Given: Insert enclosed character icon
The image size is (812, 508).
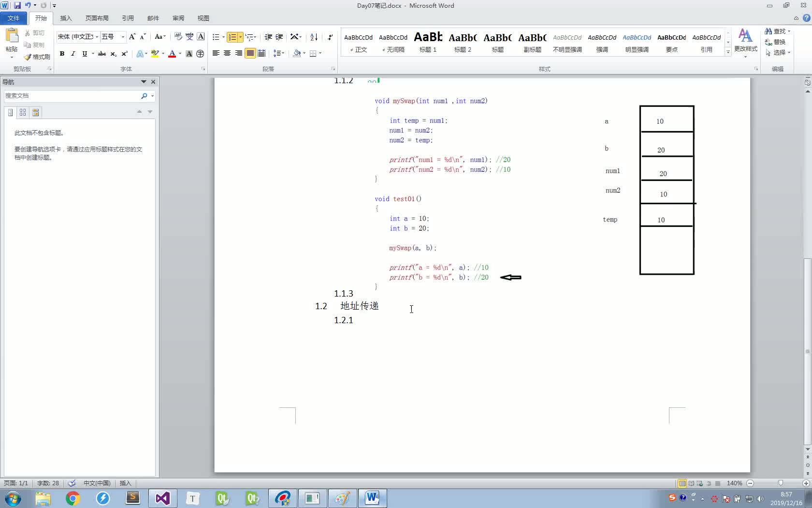Looking at the screenshot, I should [200, 54].
